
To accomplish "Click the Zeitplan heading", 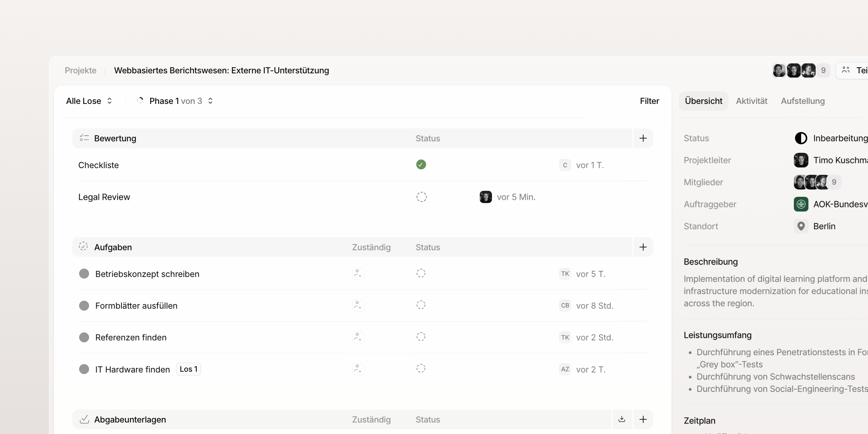I will [x=700, y=421].
